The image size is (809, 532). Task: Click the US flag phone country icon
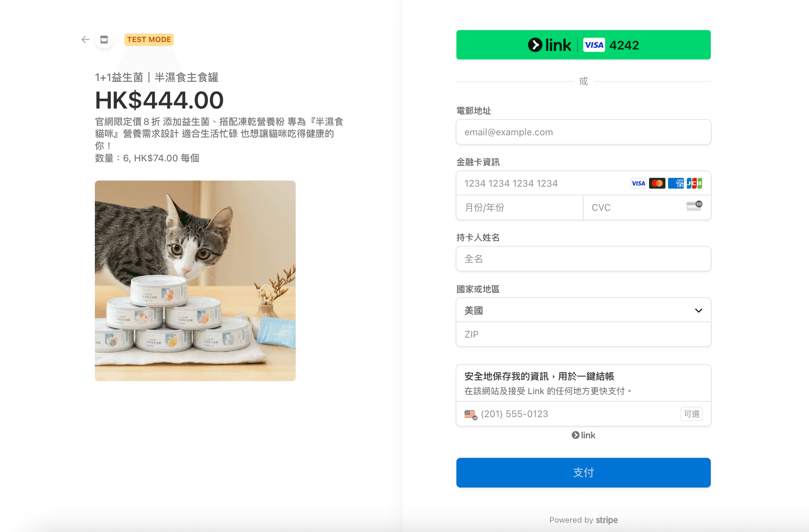click(x=471, y=414)
